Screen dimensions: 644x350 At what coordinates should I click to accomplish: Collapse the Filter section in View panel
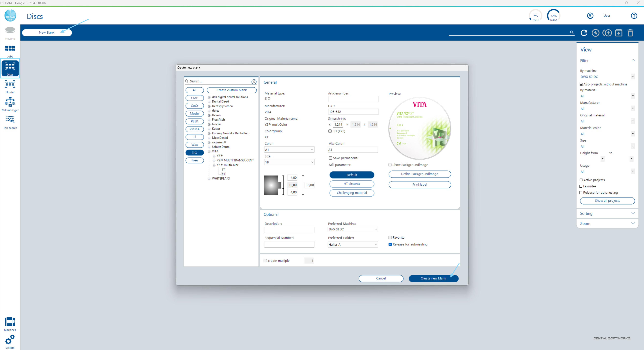click(633, 60)
